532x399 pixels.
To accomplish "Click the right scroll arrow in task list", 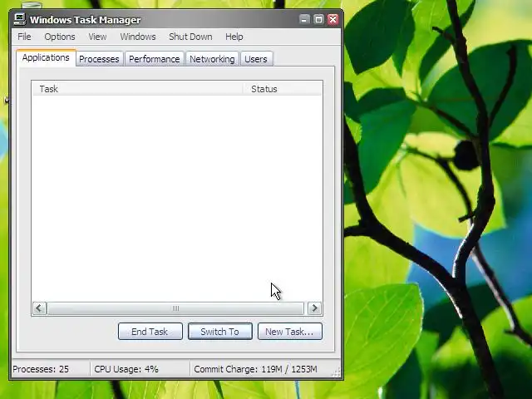I will [314, 308].
